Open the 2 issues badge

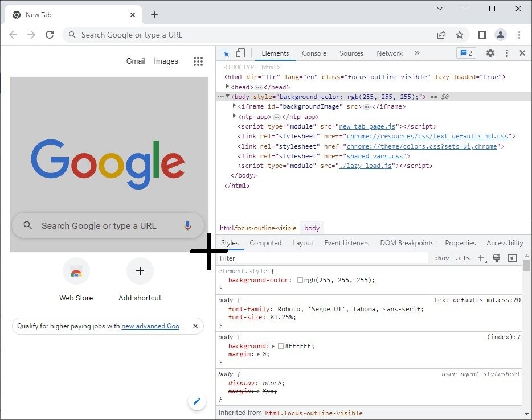(466, 53)
